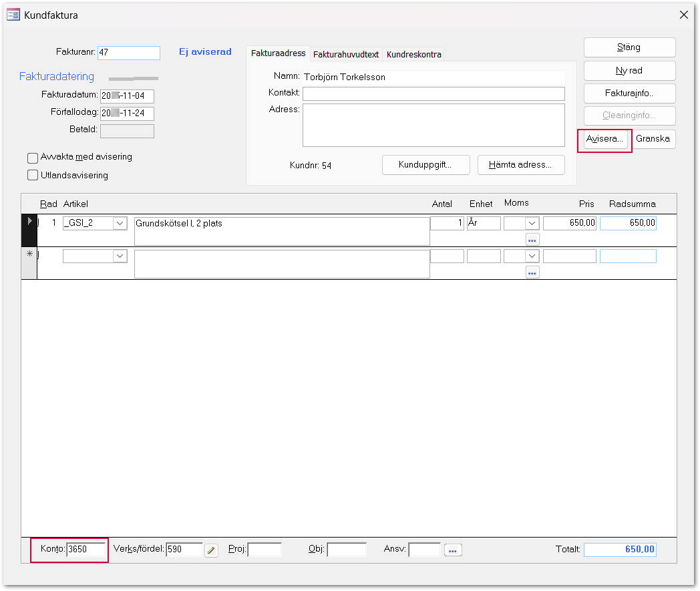Click into the Konto field showing 3650
Screen dimensions: 700x591
click(x=85, y=550)
